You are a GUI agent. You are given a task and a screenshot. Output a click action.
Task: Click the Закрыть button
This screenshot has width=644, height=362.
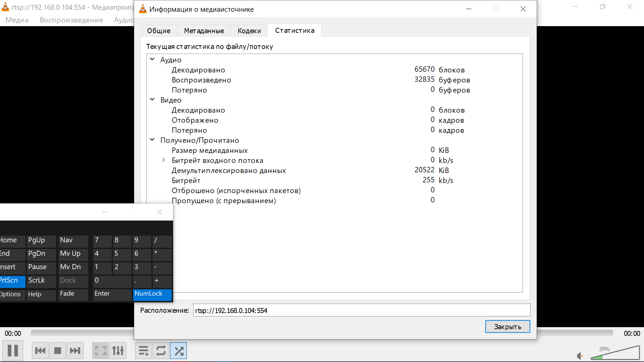pyautogui.click(x=507, y=326)
